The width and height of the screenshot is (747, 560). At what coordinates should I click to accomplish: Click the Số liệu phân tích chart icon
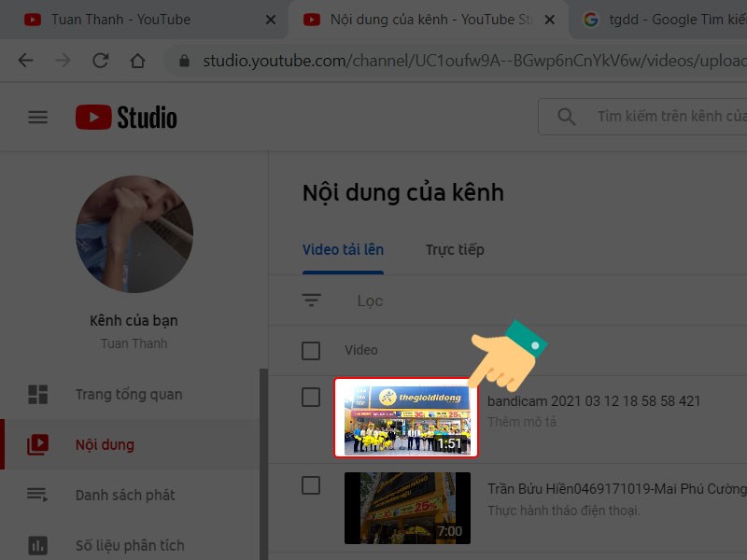[37, 545]
